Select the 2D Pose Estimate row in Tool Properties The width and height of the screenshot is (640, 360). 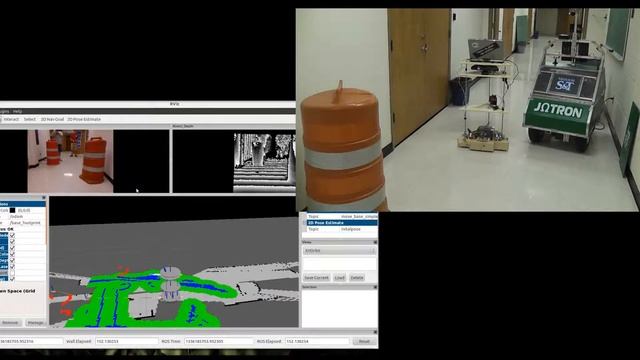click(x=342, y=223)
